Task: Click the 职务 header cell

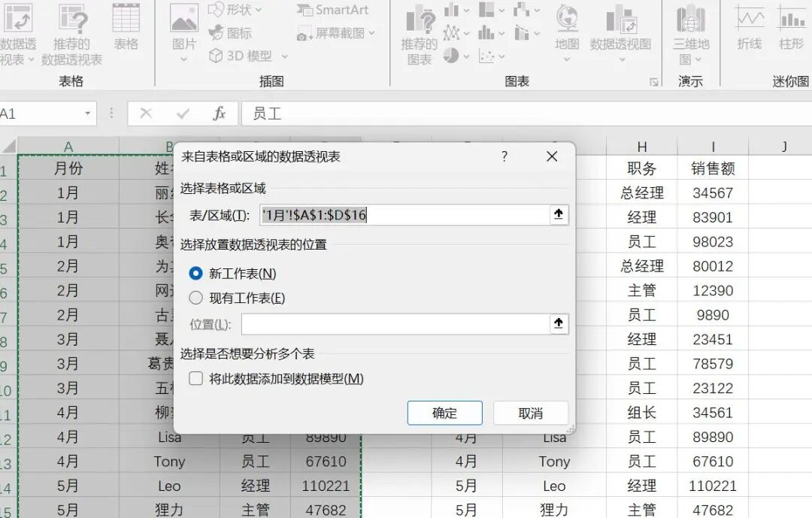Action: click(641, 168)
